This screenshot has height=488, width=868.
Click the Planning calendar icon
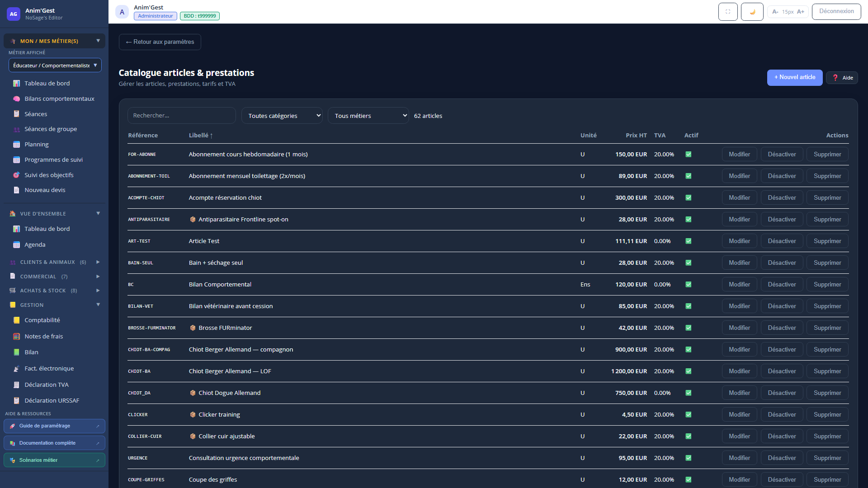pos(17,145)
